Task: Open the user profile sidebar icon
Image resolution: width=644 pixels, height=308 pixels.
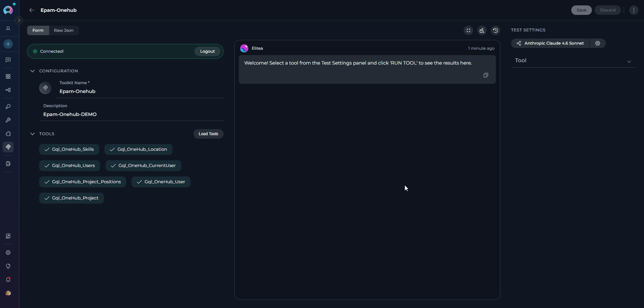Action: click(8, 29)
